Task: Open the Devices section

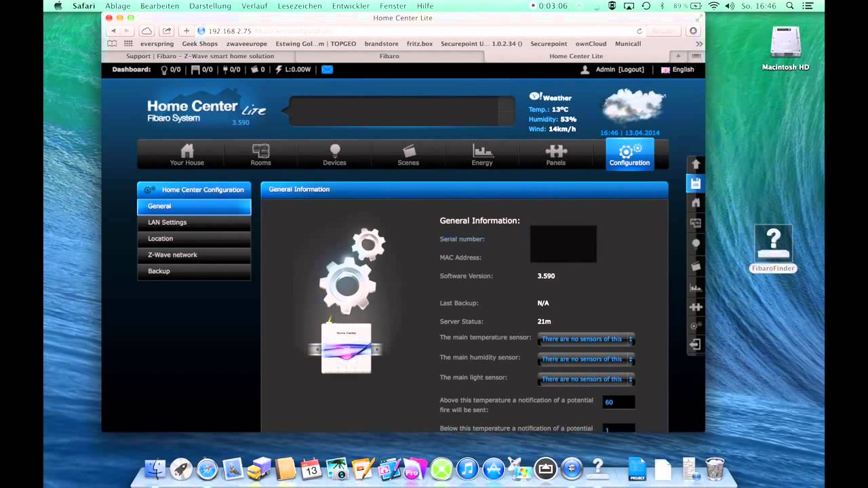Action: pyautogui.click(x=334, y=155)
